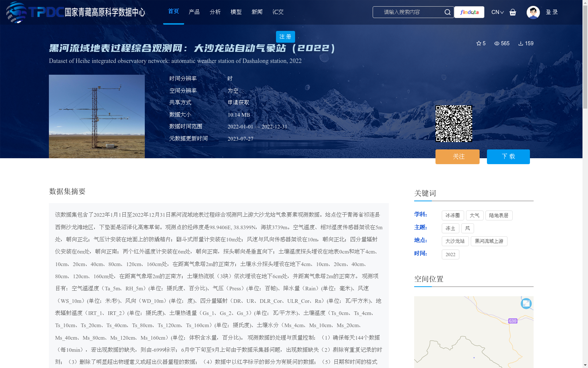Screen dimensions: 588x368
Task: Click the search magnifier icon
Action: point(447,12)
